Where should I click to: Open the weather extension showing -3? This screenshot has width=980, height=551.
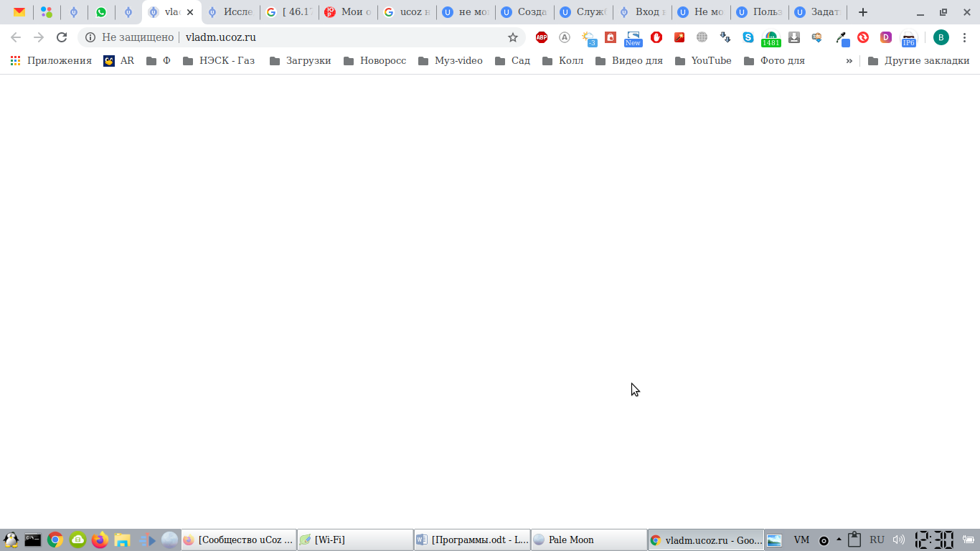tap(588, 38)
